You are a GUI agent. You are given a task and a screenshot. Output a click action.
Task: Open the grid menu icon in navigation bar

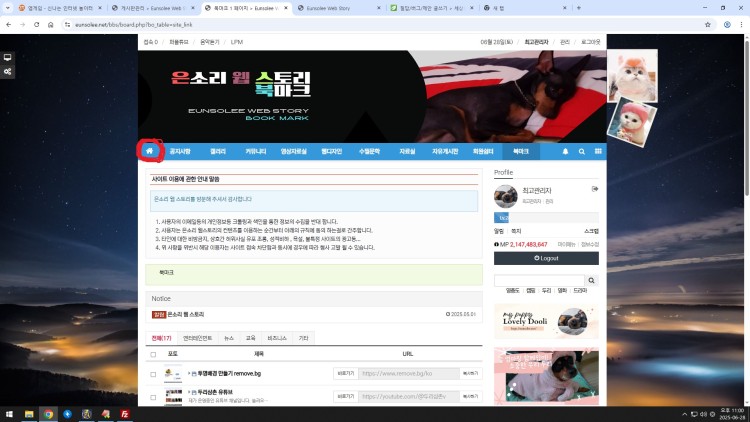(598, 151)
